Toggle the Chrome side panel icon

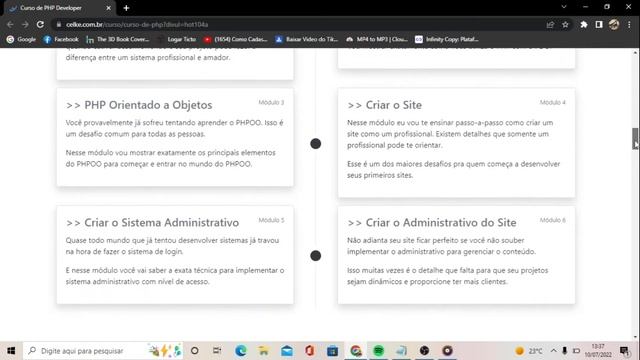(x=599, y=24)
